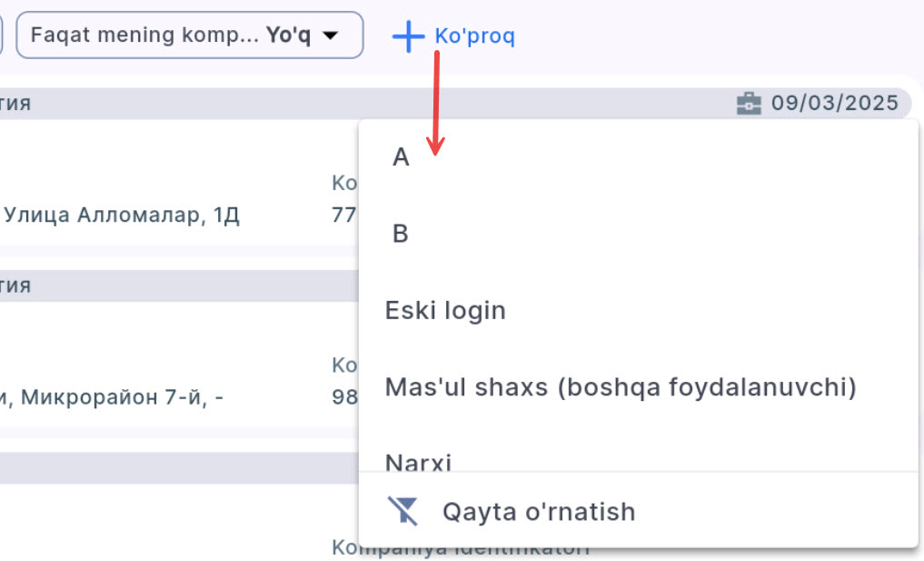Click the cut-off filter chip at top-left
924x561 pixels.
[2, 35]
